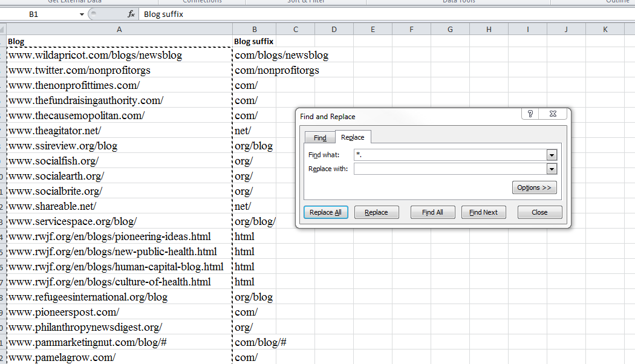
Task: Click in the formula bar
Action: click(242, 13)
